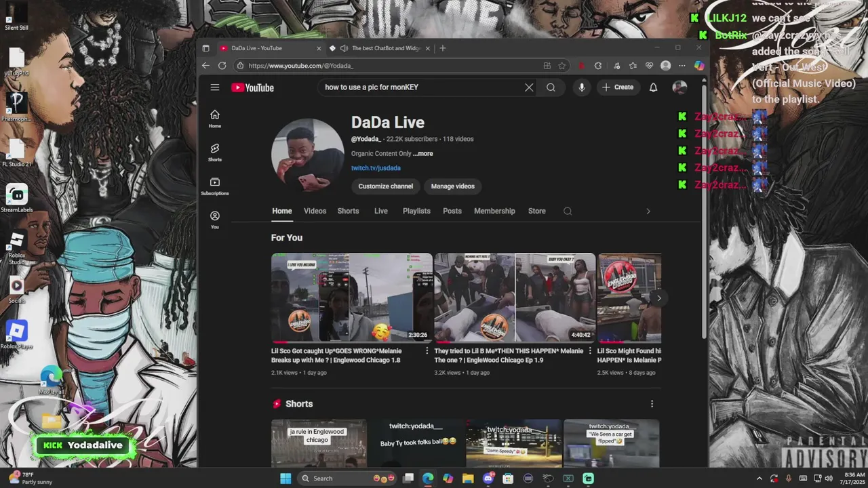Switch to The best ChatBot and Widgets tab
The width and height of the screenshot is (868, 488).
(x=380, y=48)
